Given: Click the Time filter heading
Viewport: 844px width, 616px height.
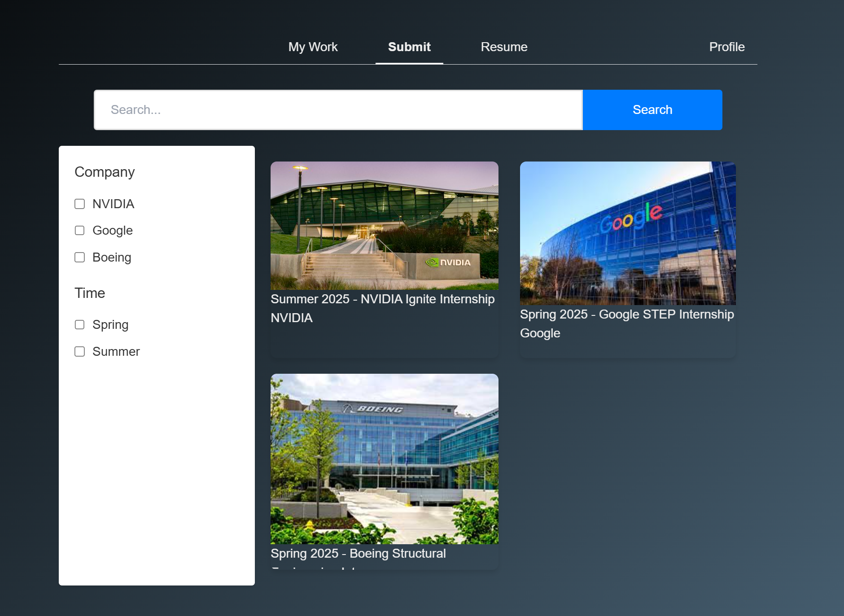Looking at the screenshot, I should pos(90,293).
